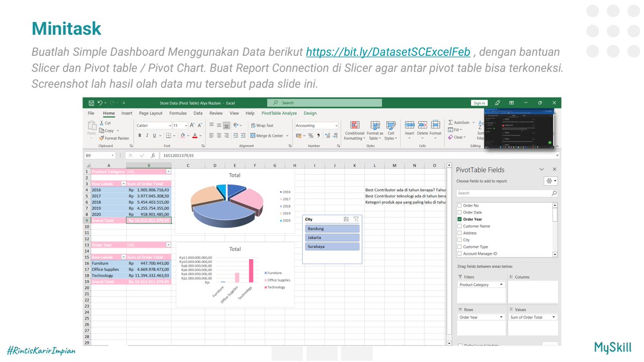Open Conditional Formatting in Styles group
Image resolution: width=644 pixels, height=362 pixels.
[x=354, y=131]
